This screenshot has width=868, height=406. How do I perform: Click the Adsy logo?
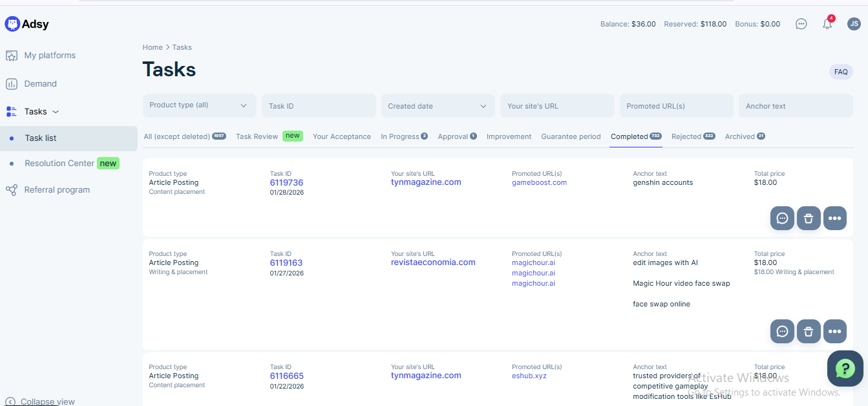tap(27, 25)
